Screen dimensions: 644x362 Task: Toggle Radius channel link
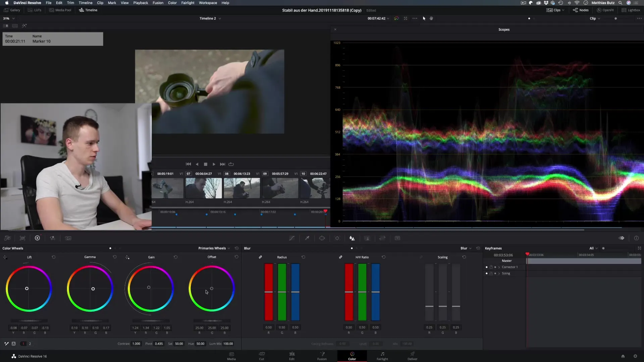click(260, 257)
